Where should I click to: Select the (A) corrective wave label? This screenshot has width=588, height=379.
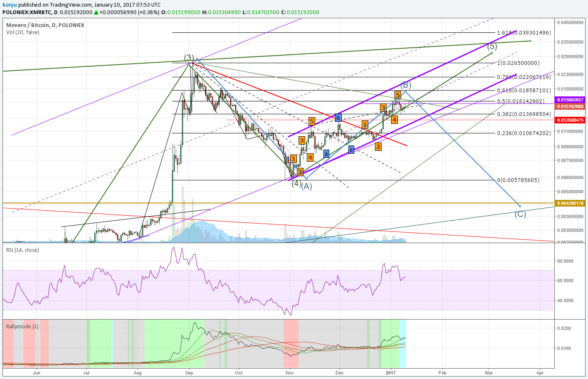[306, 187]
